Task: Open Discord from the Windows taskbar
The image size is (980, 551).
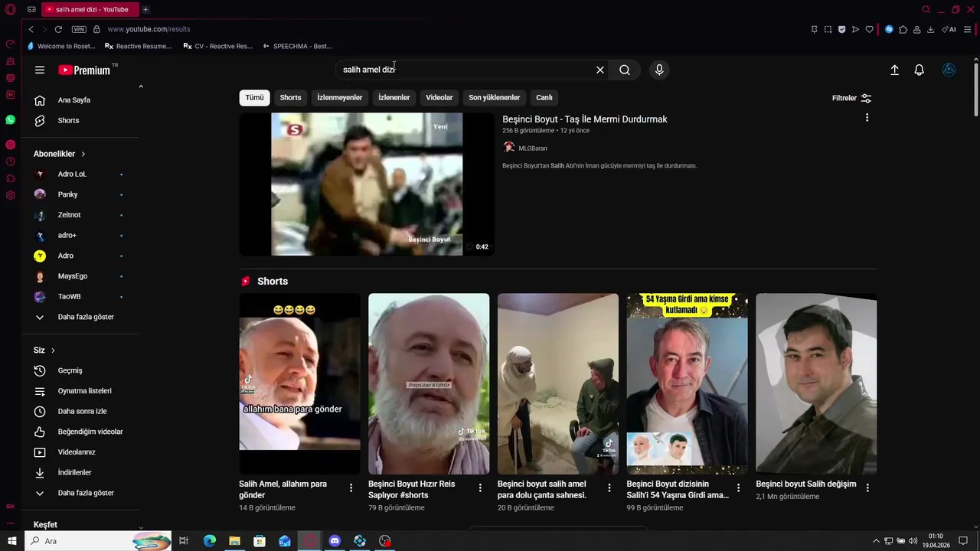Action: (x=335, y=541)
